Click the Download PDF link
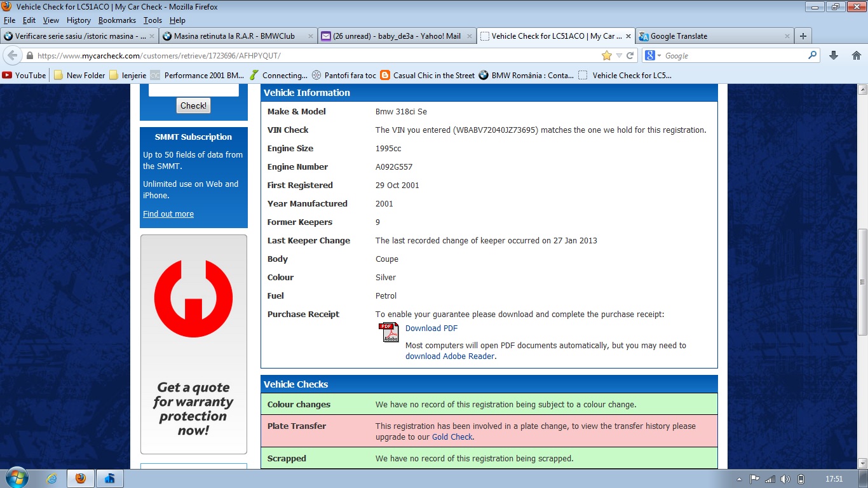Image resolution: width=868 pixels, height=488 pixels. click(431, 329)
